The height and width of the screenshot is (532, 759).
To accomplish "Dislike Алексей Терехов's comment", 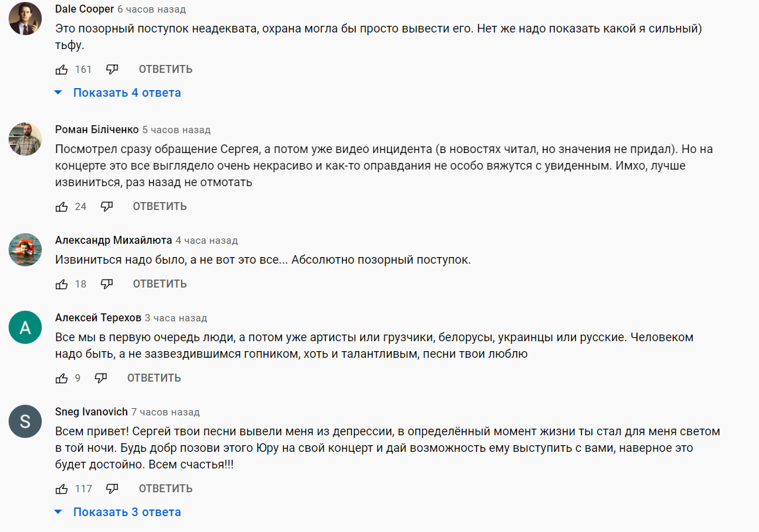I will coord(101,378).
